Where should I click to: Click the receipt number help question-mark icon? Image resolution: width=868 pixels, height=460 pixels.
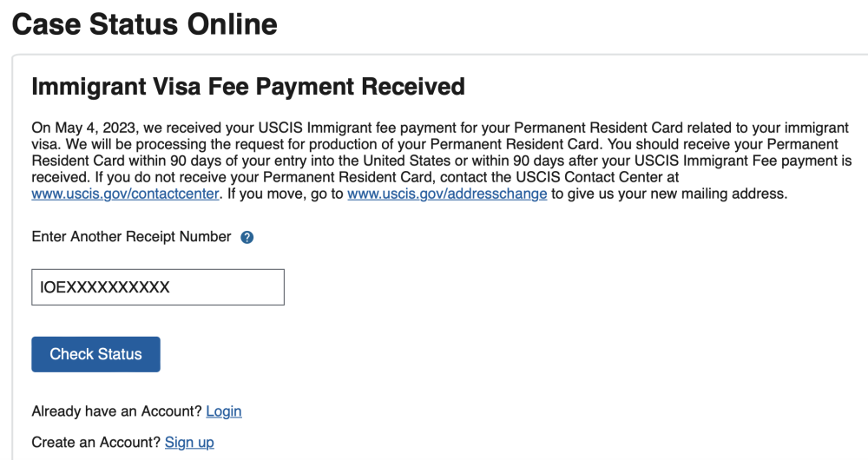coord(247,238)
